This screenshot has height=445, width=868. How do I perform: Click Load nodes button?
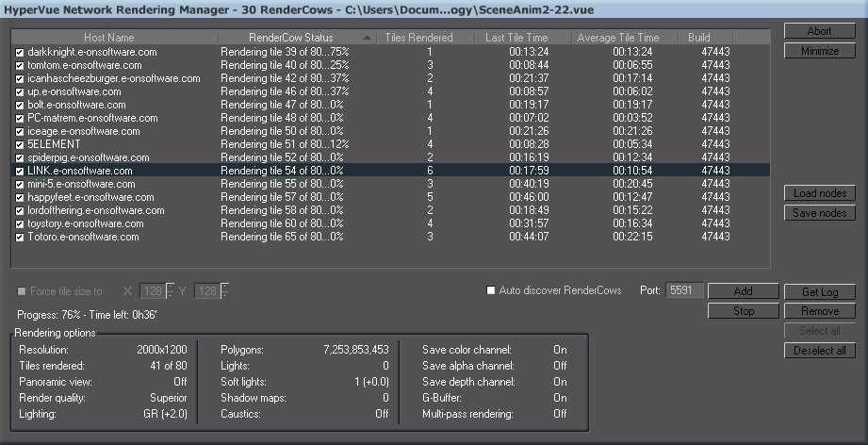coord(820,193)
